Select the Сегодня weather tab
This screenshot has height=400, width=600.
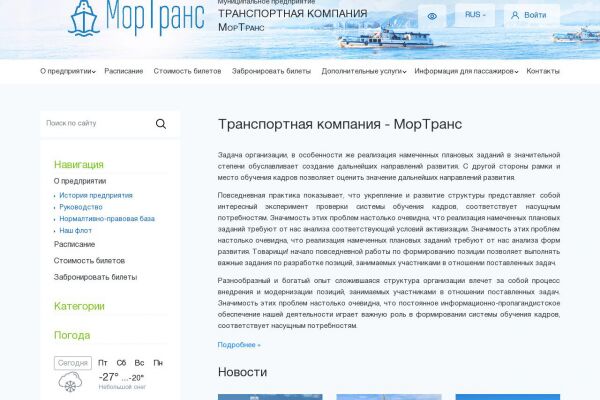(73, 363)
